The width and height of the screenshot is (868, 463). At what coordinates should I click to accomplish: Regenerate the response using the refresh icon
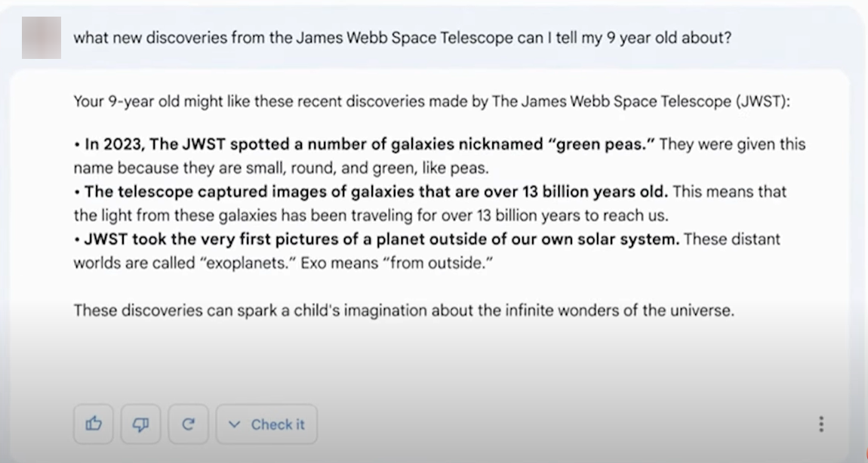pyautogui.click(x=188, y=424)
